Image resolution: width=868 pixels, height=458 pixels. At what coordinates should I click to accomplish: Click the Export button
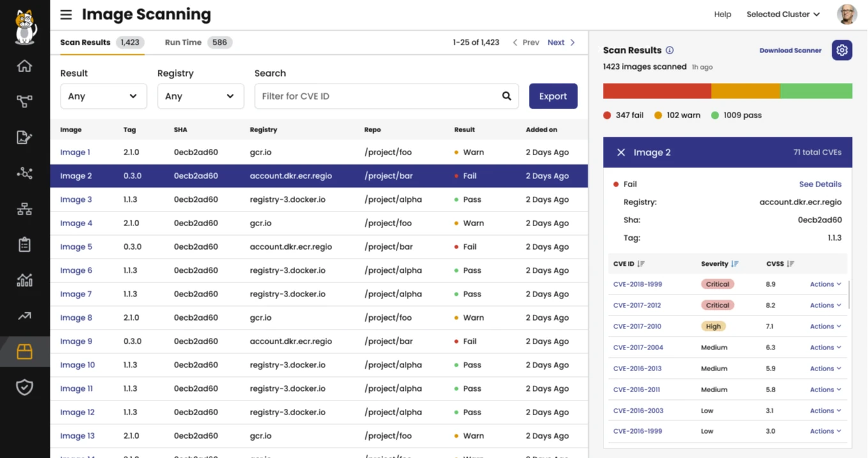point(552,96)
